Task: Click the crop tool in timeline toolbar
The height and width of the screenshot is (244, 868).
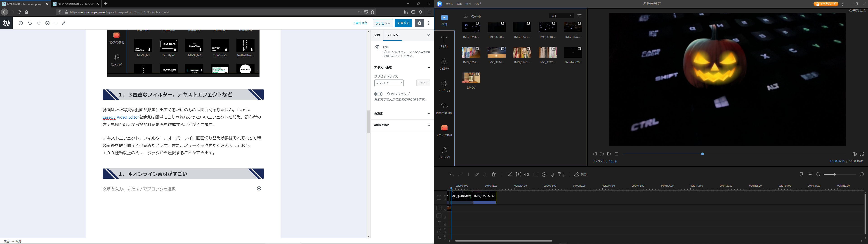Action: coord(509,174)
